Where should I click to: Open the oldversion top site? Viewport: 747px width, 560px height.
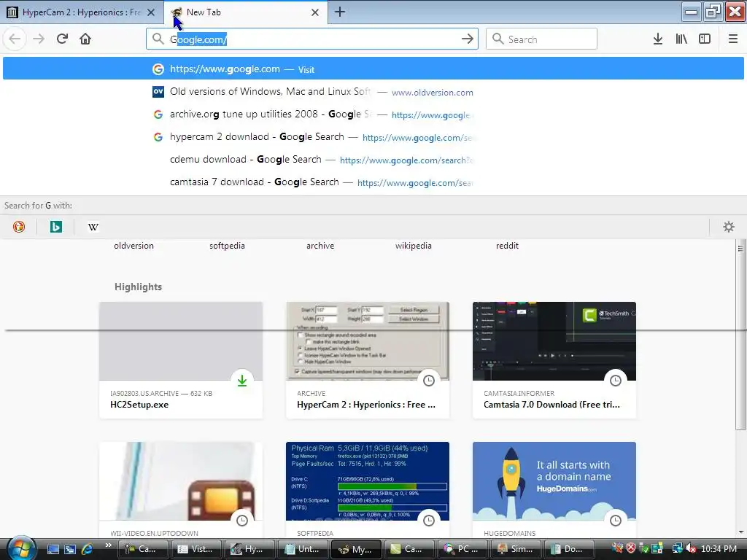coord(134,246)
